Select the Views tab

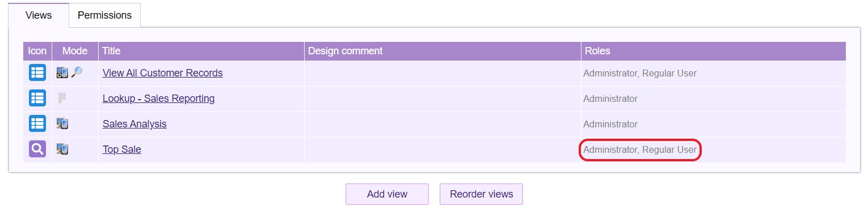coord(39,15)
